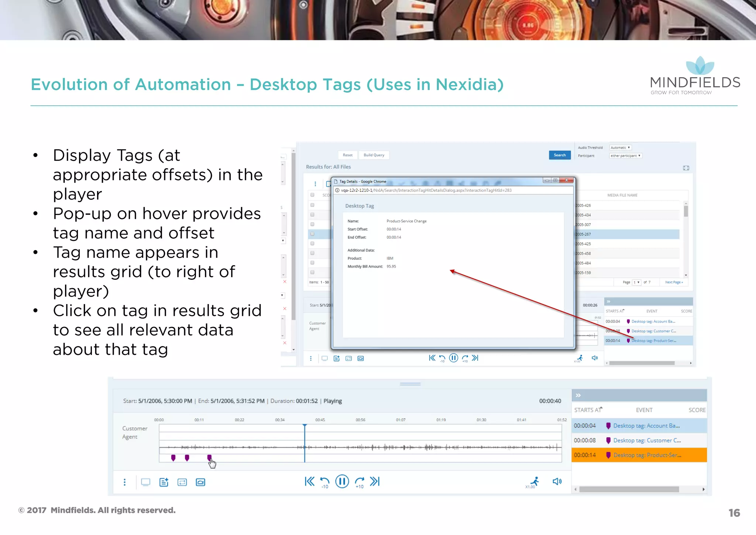Sort events by STARTS AT column
Screen dimensions: 756x535
tap(588, 410)
